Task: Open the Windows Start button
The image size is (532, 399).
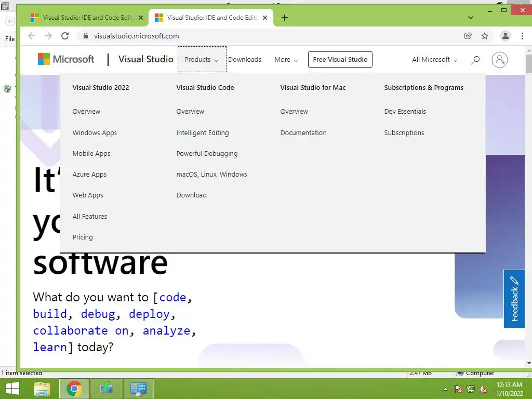Action: coord(12,389)
